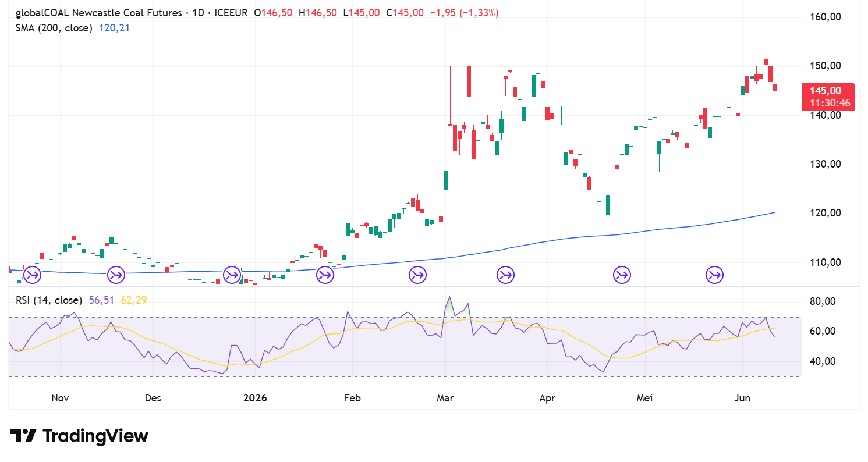Select the rollover marker just before Feb
This screenshot has width=868, height=462.
pos(324,275)
